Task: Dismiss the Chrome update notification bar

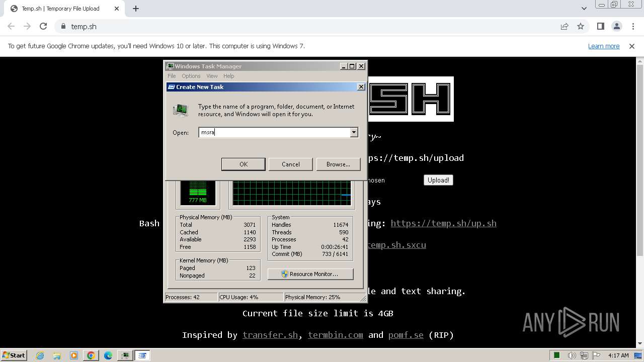Action: [x=632, y=46]
